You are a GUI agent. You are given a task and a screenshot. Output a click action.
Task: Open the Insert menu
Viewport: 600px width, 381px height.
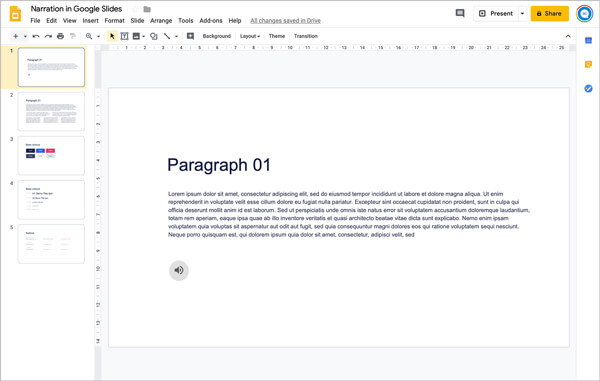click(x=91, y=21)
